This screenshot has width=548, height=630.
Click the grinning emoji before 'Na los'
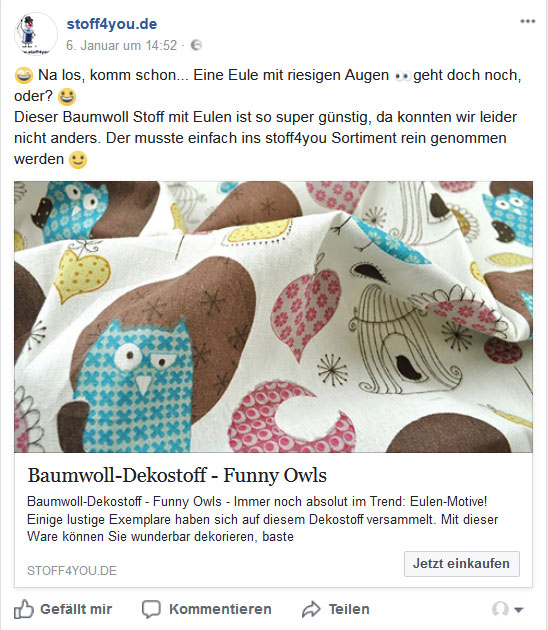(24, 75)
